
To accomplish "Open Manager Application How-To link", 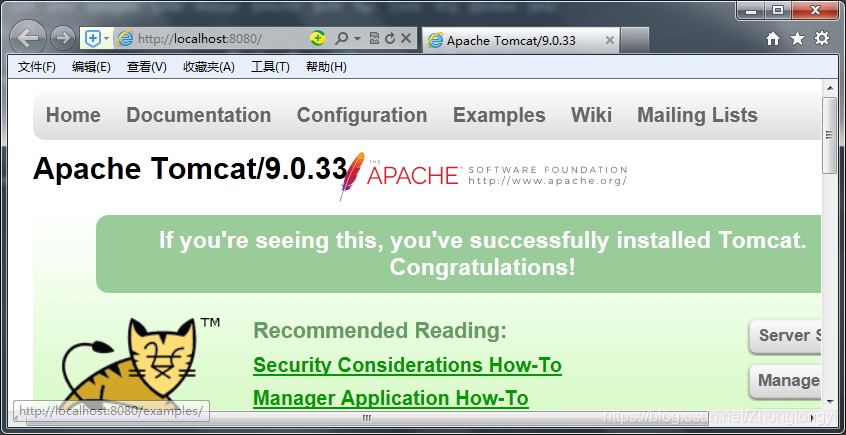I will pyautogui.click(x=391, y=398).
